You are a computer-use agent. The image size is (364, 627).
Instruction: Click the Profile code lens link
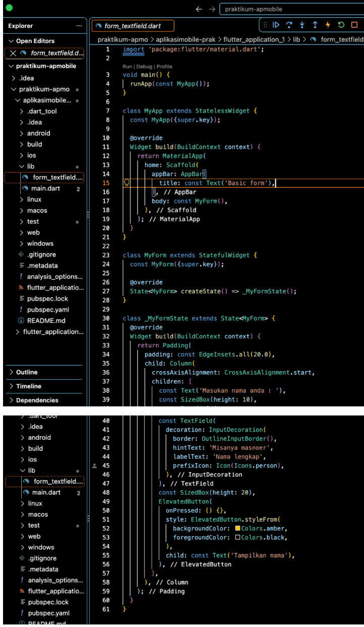click(x=164, y=66)
